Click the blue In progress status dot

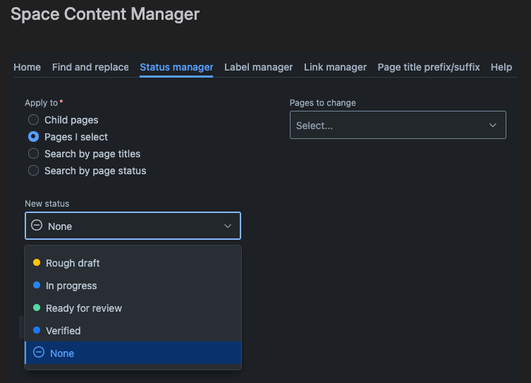(37, 285)
